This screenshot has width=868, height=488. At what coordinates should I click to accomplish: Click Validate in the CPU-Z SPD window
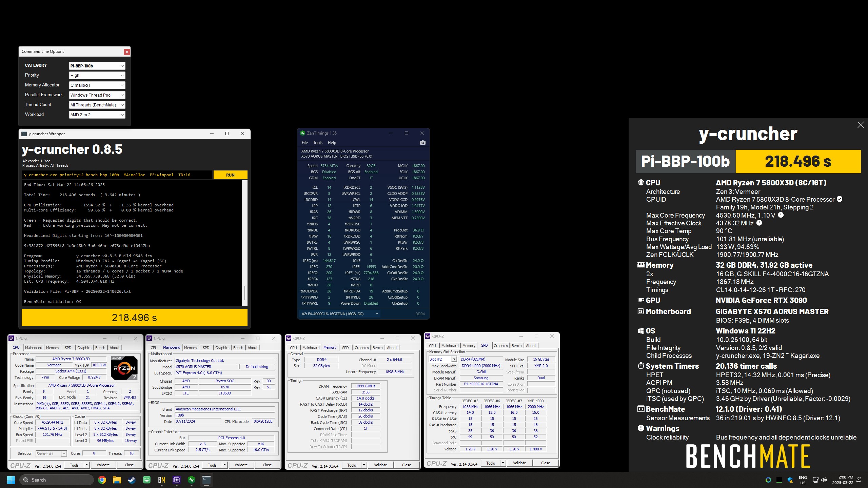point(519,463)
